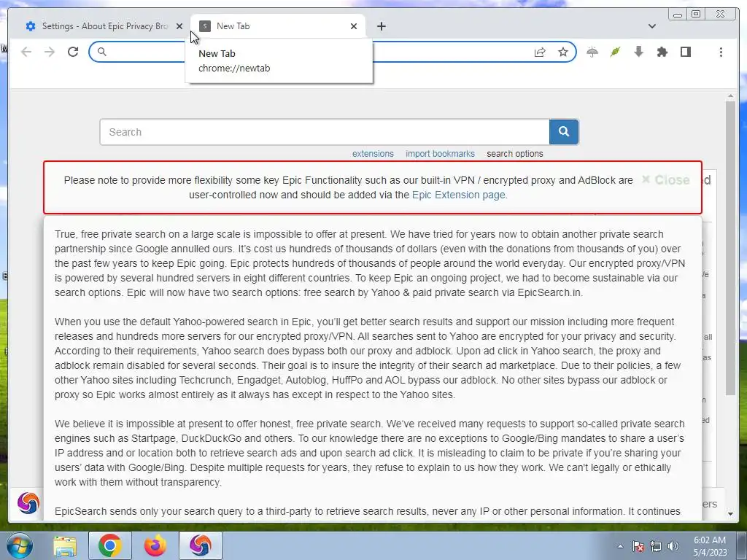This screenshot has height=560, width=747.
Task: Launch Google Chrome from the taskbar
Action: (x=109, y=545)
